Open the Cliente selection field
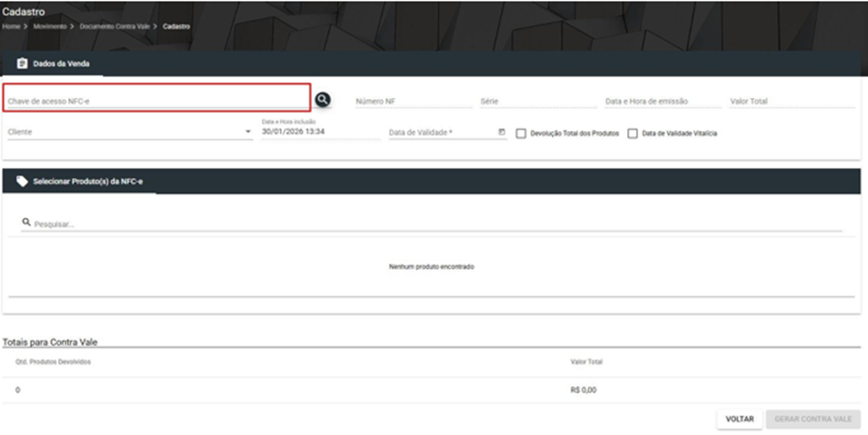The image size is (868, 435). tap(130, 132)
